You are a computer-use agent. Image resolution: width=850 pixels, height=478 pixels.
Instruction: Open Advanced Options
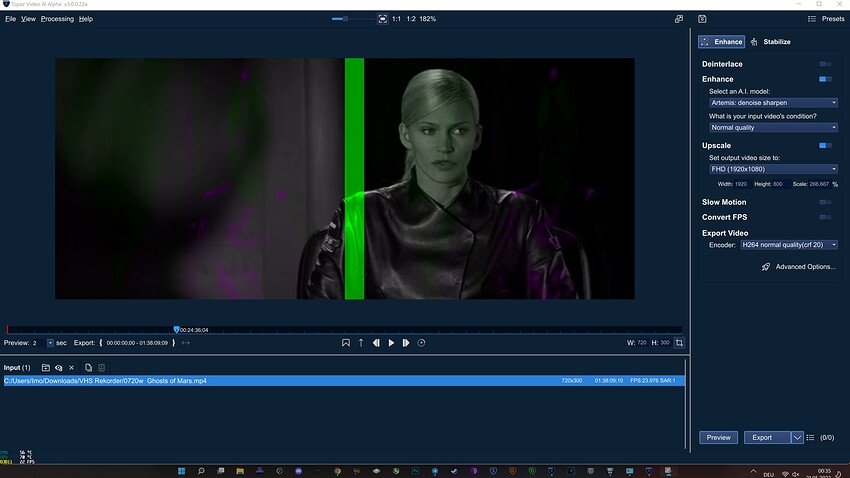(x=799, y=267)
